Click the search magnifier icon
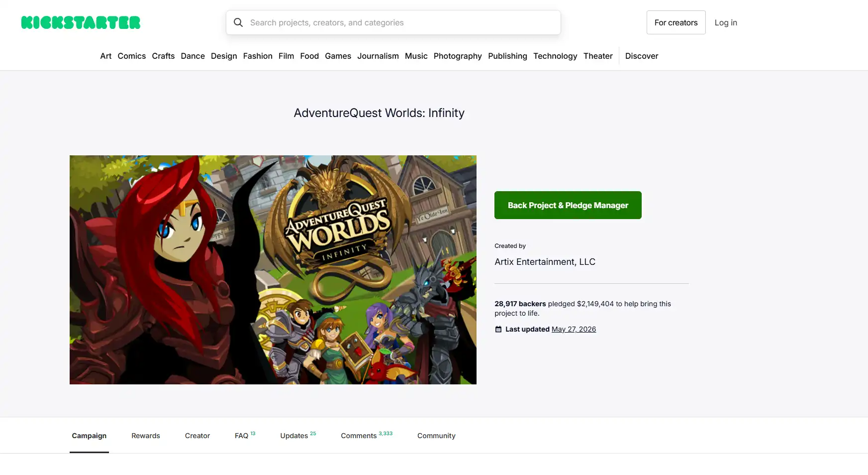The width and height of the screenshot is (868, 475). 238,22
